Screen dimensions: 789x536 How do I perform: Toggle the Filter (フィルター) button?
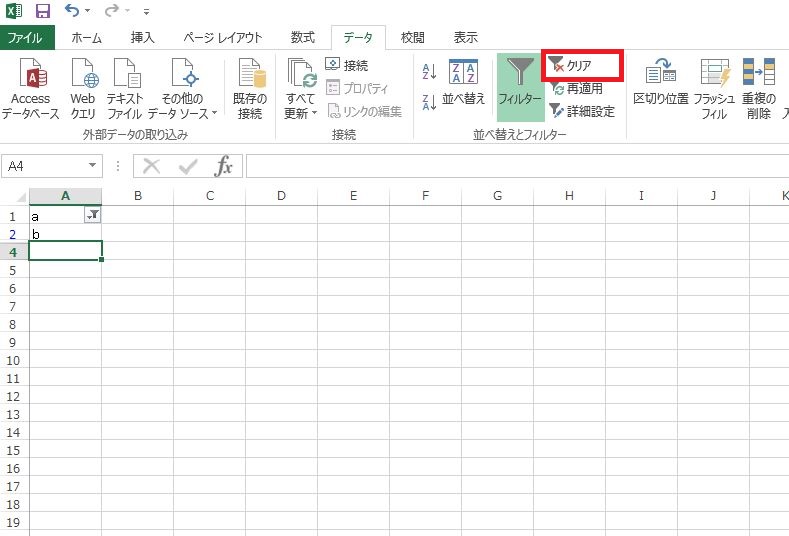point(519,85)
